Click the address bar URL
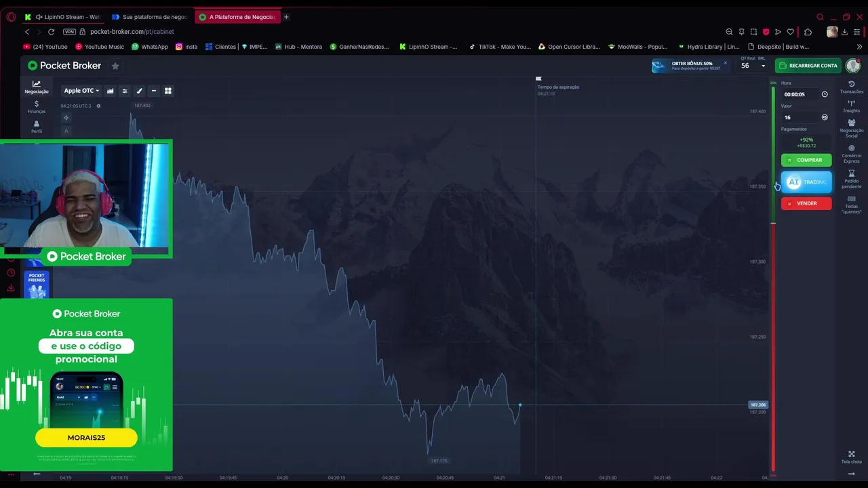 coord(132,32)
